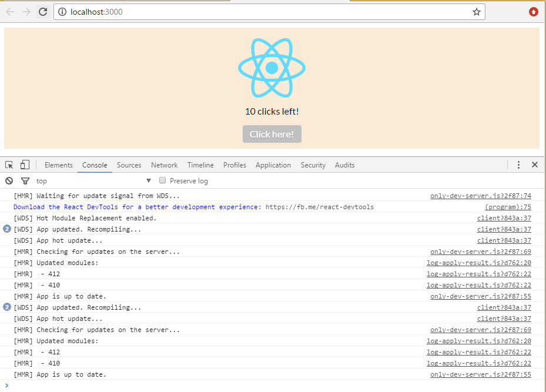Activate the inspect element picker
546x392 pixels.
[x=9, y=165]
